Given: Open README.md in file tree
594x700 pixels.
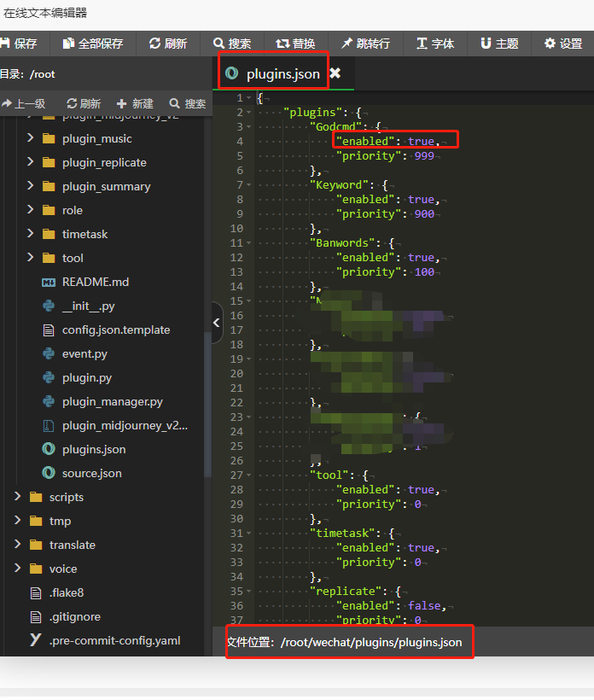Looking at the screenshot, I should point(95,282).
